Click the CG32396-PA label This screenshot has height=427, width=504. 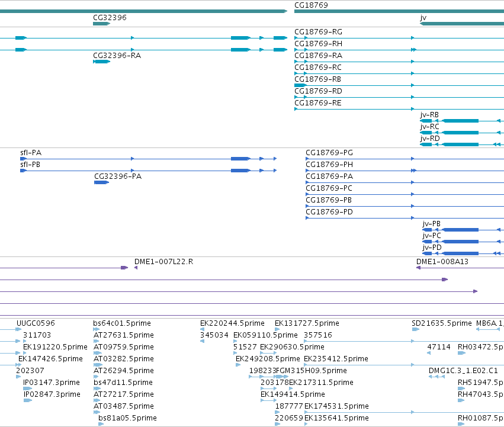click(x=118, y=176)
